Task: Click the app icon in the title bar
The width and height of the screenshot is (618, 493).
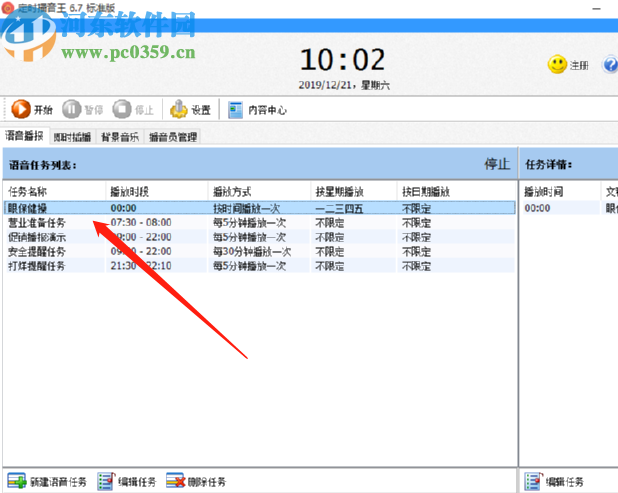Action: (x=8, y=7)
